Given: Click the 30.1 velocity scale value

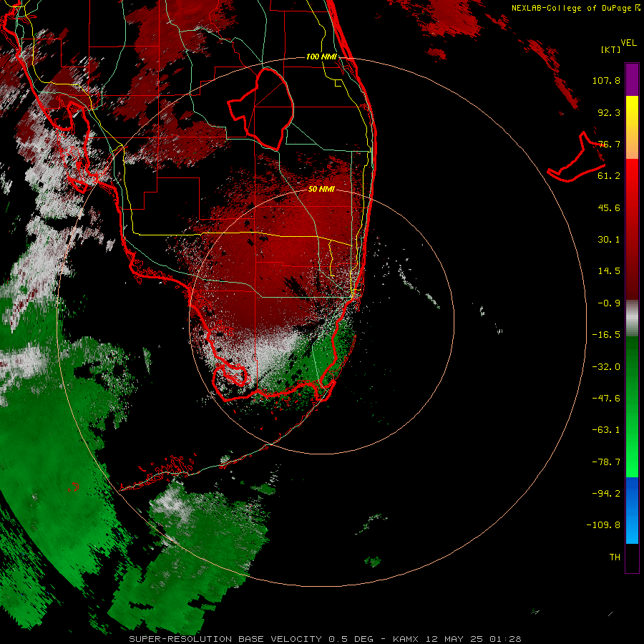Looking at the screenshot, I should click(x=609, y=240).
